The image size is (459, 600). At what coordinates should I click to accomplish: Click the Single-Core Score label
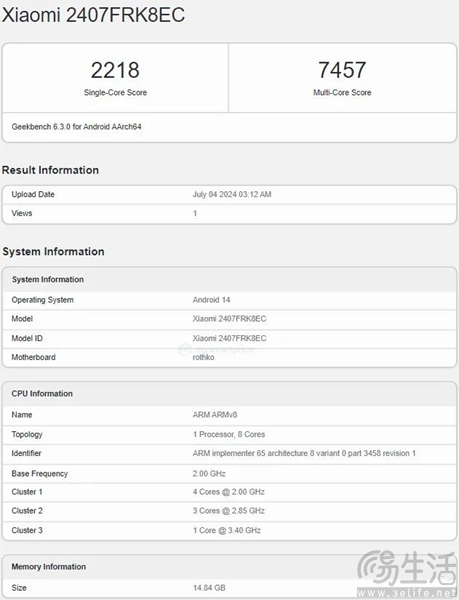115,93
